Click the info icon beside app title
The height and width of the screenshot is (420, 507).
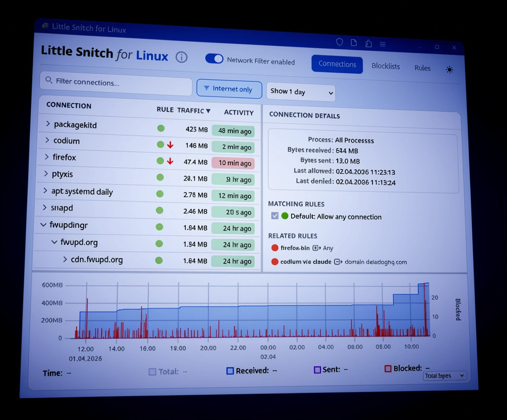182,57
